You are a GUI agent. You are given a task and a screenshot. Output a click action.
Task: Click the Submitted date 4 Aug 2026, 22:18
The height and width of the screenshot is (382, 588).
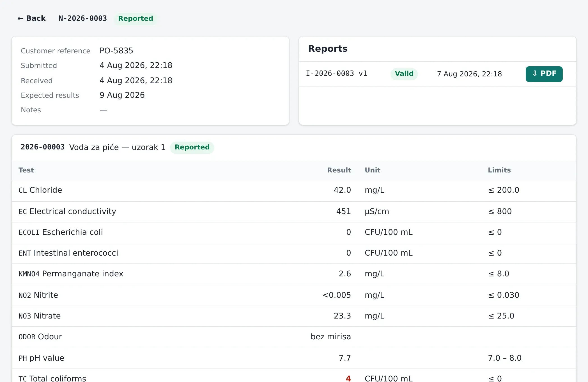click(x=136, y=65)
